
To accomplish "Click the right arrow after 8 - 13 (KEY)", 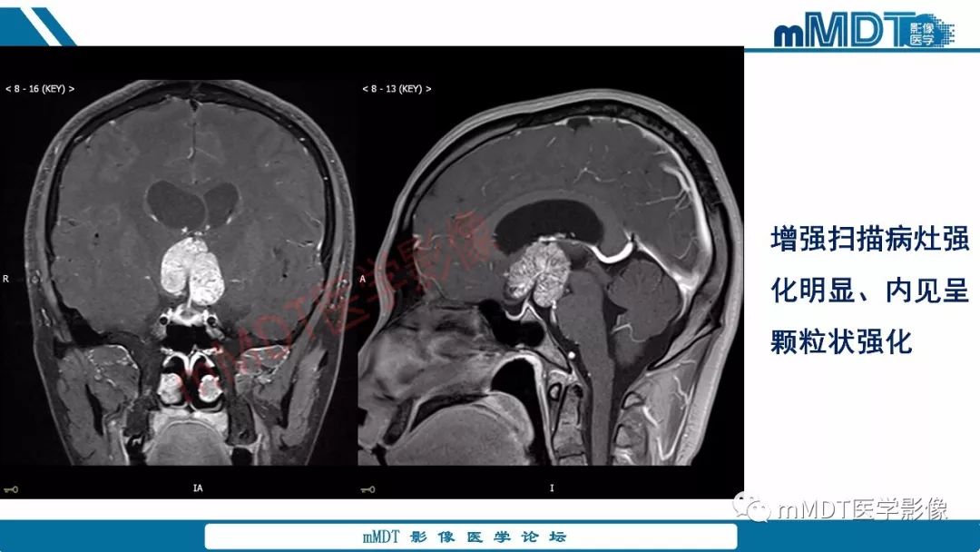I will (x=428, y=89).
